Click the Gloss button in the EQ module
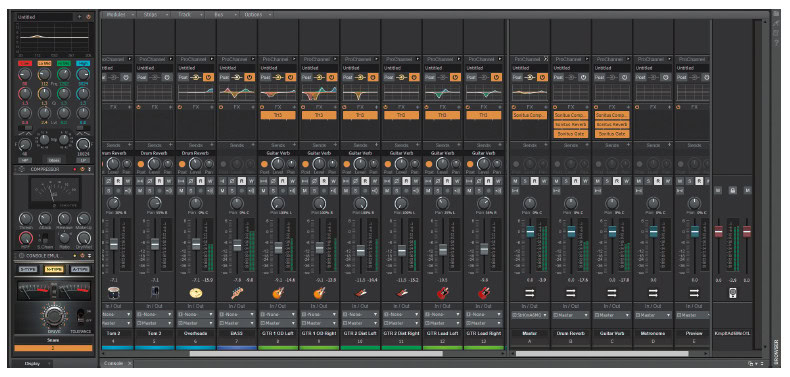This screenshot has height=377, width=790. pos(54,160)
